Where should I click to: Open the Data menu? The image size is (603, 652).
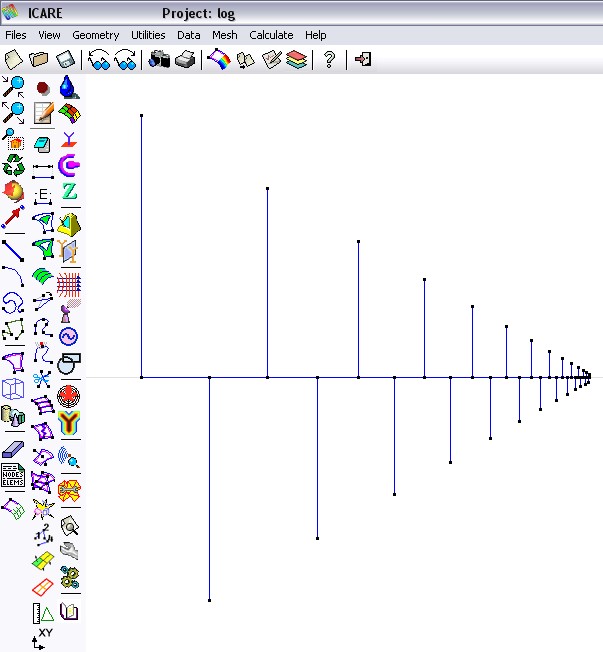coord(188,35)
